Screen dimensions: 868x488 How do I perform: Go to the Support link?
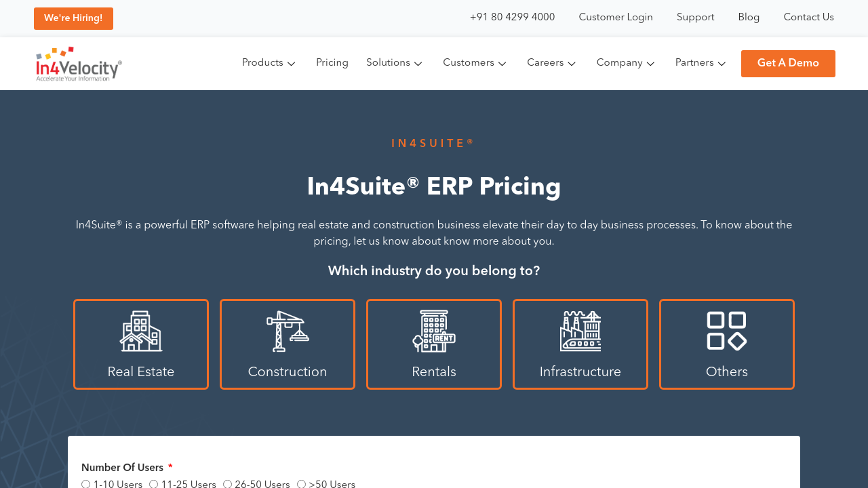coord(696,18)
